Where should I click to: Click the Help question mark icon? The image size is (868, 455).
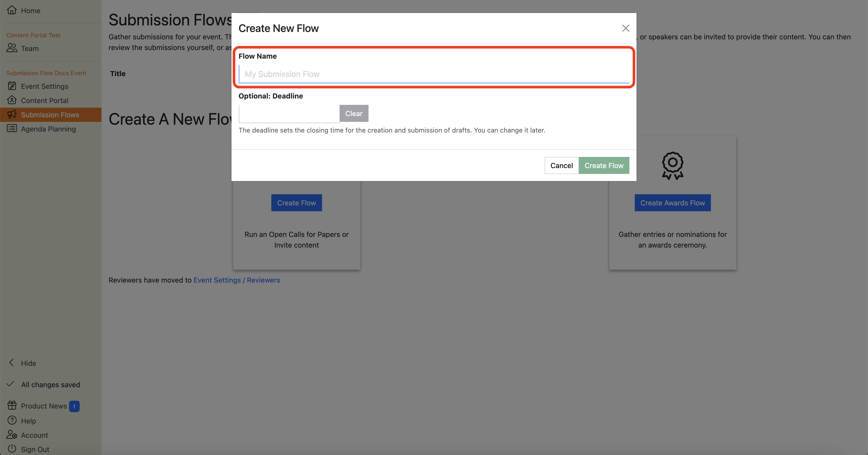(x=12, y=420)
